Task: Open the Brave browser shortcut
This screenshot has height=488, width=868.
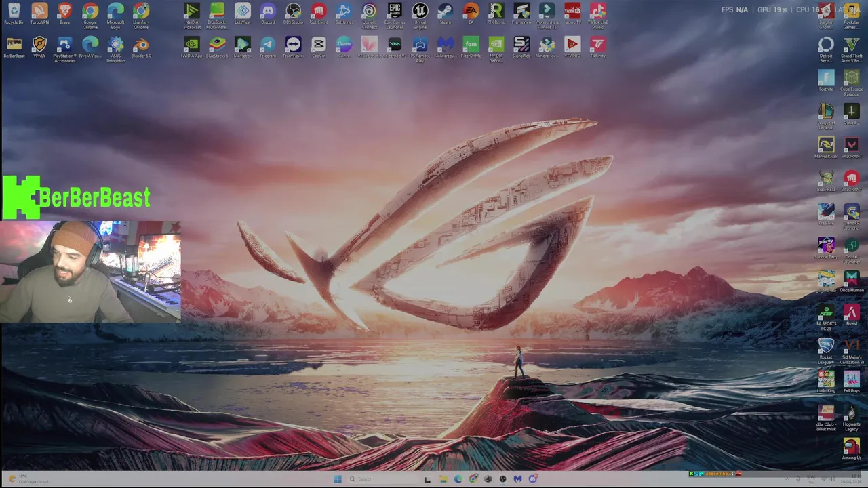Action: [65, 14]
